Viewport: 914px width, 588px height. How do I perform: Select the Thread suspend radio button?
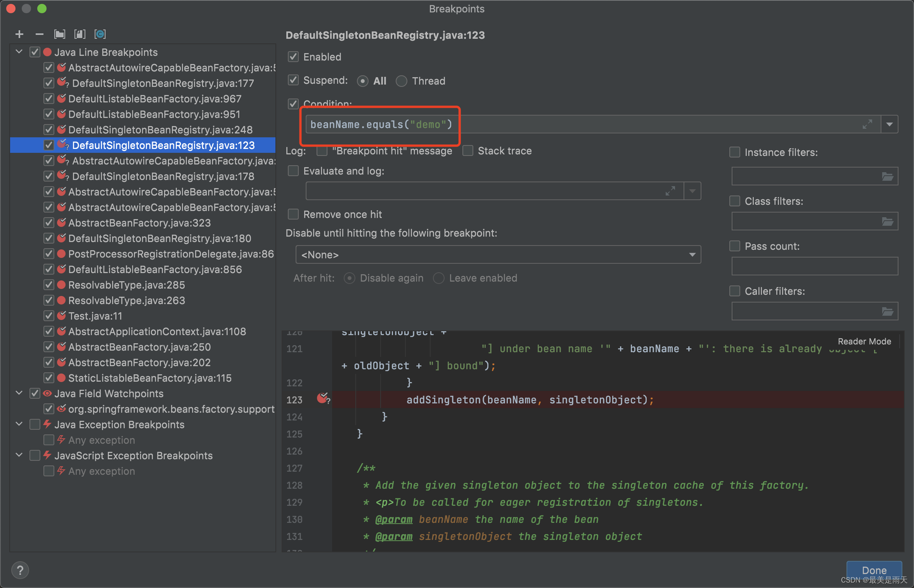pyautogui.click(x=401, y=81)
